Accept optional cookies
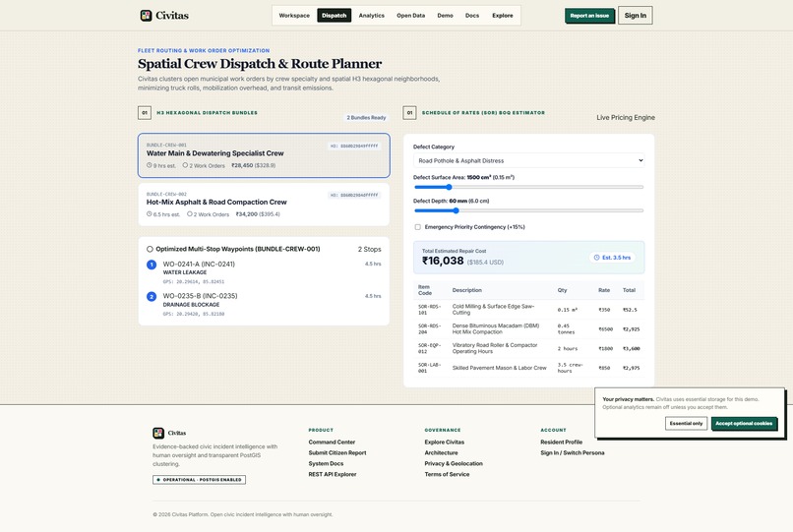Image resolution: width=793 pixels, height=532 pixels. tap(744, 423)
